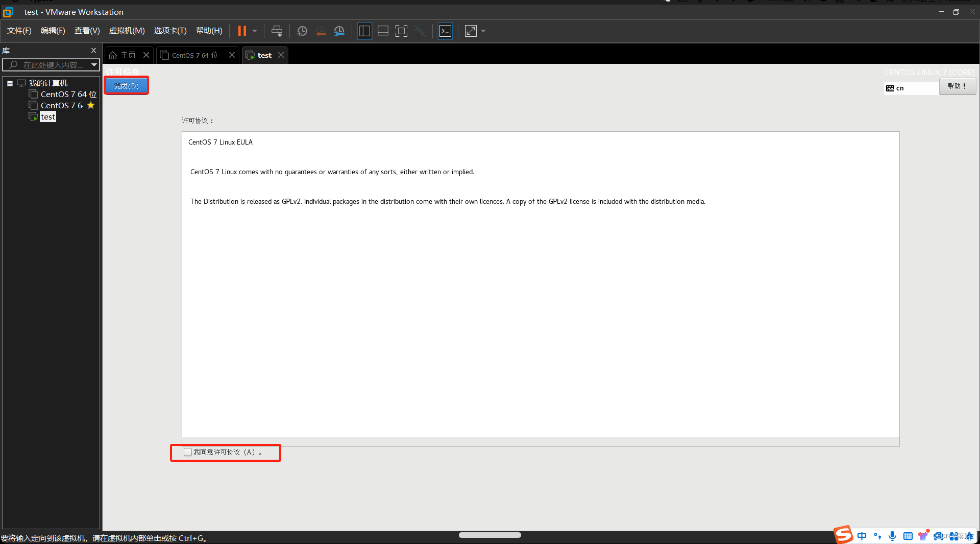Viewport: 980px width, 544px height.
Task: Click the Sogou input method logo
Action: 843,535
